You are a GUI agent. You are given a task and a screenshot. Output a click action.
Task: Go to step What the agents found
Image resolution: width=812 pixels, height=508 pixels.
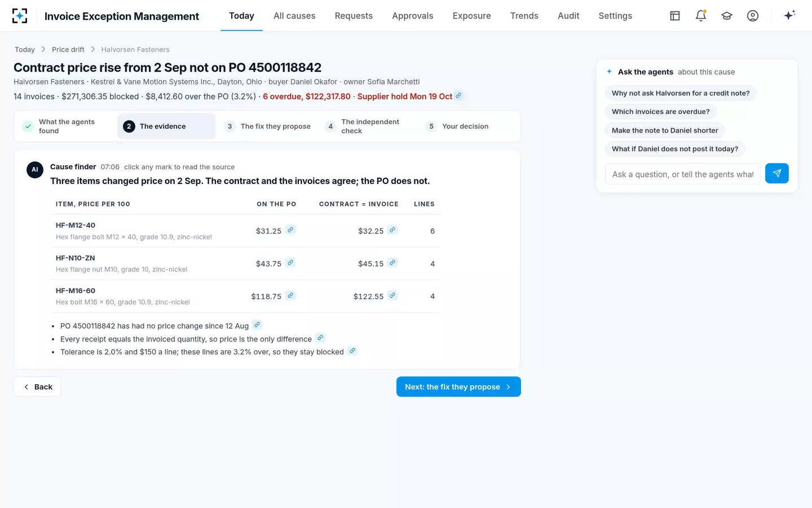click(x=66, y=126)
